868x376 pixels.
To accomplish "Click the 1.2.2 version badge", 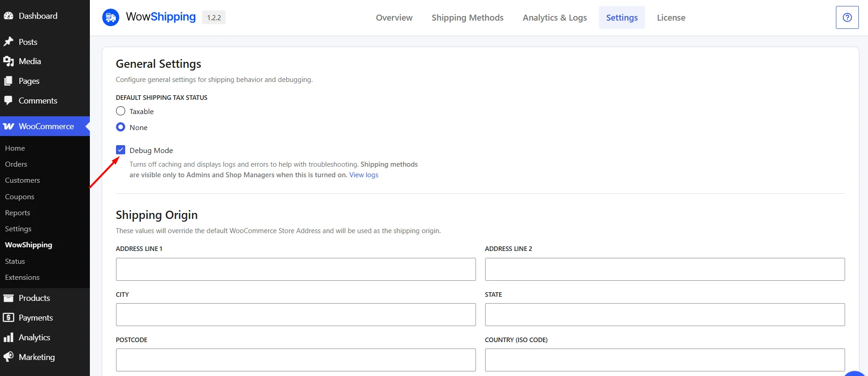I will tap(214, 17).
